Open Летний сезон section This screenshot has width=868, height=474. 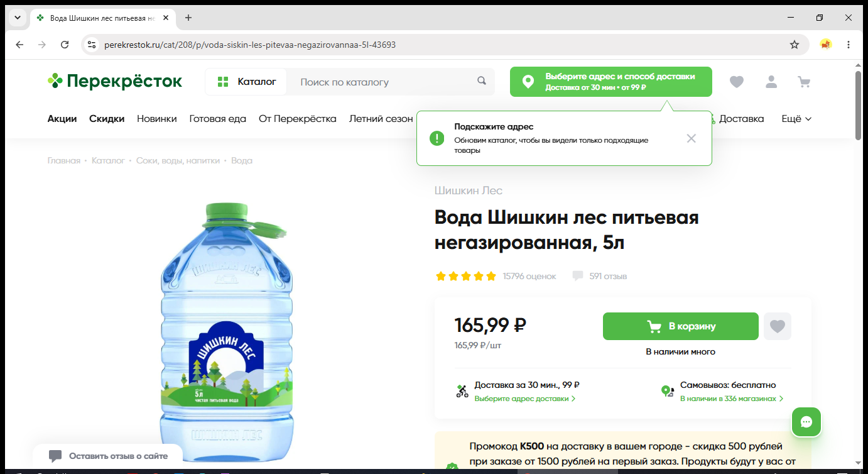[x=381, y=119]
